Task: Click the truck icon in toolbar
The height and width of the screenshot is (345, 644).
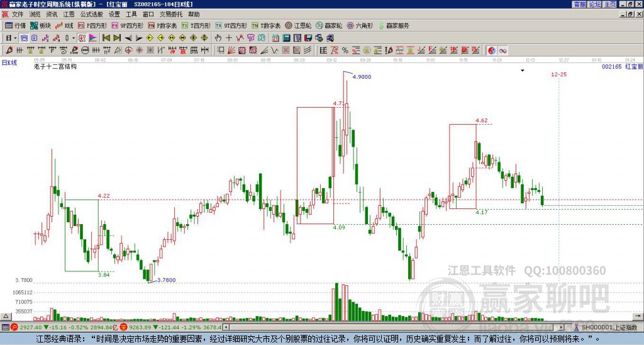Action: (330, 38)
